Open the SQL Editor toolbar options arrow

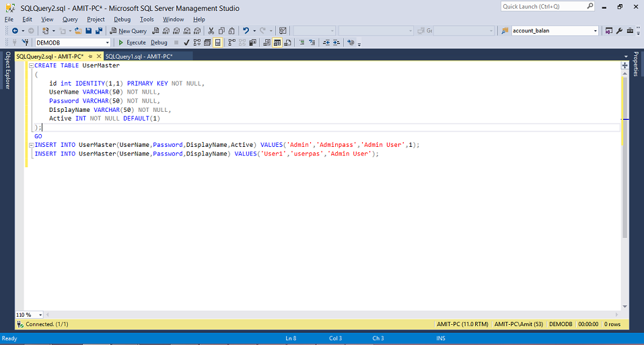tap(359, 43)
